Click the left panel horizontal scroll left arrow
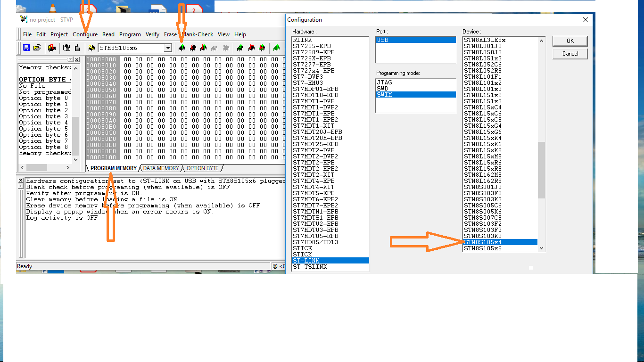Image resolution: width=644 pixels, height=362 pixels. pyautogui.click(x=22, y=168)
